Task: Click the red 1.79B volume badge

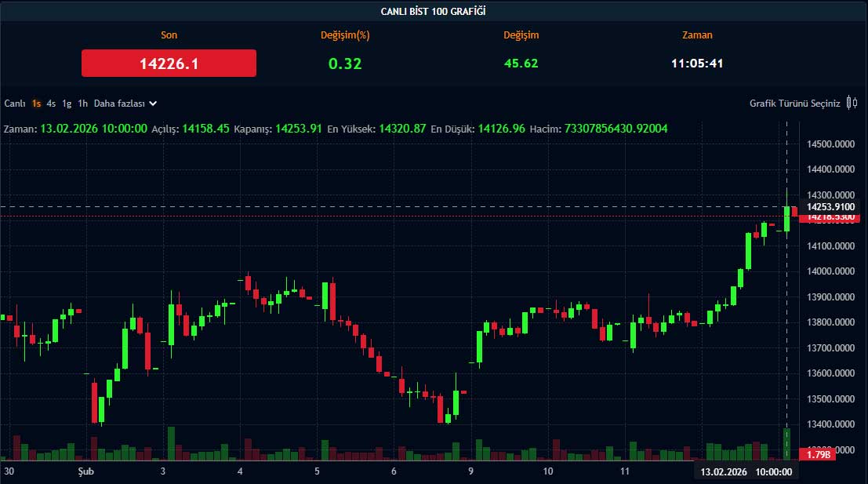Action: pos(817,454)
